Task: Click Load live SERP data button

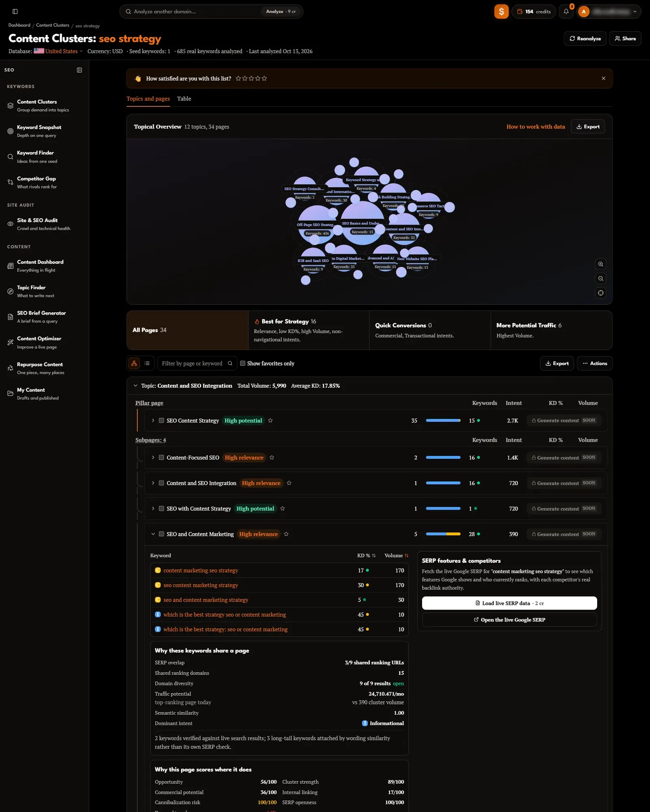Action: point(509,603)
